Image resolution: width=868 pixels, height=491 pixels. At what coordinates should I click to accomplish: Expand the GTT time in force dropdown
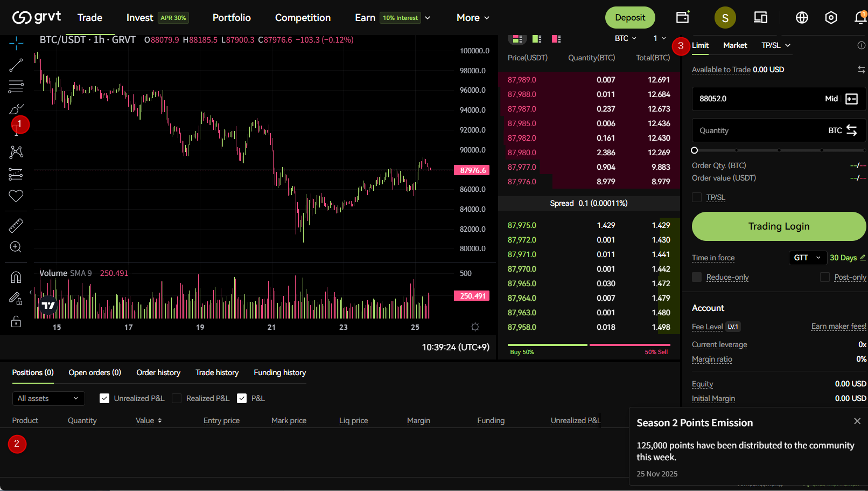(807, 258)
